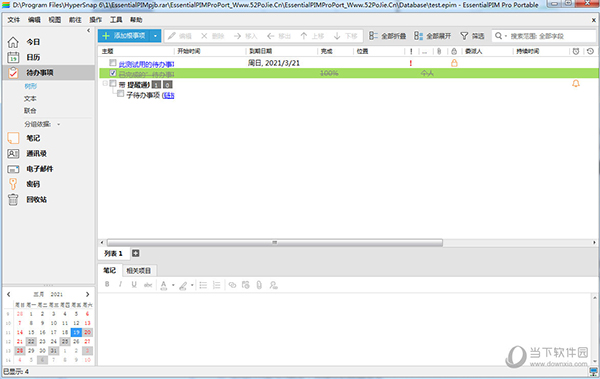Open the font color dropdown arrow

pyautogui.click(x=173, y=285)
